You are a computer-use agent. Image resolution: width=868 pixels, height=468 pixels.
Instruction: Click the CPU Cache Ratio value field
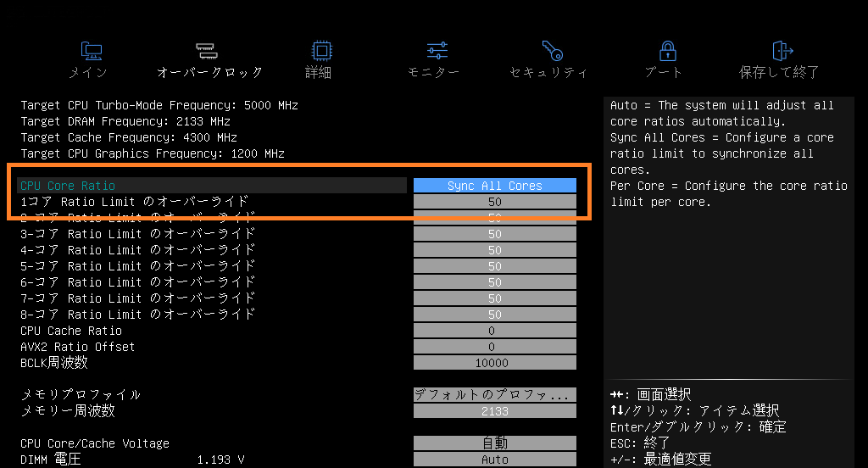[495, 331]
